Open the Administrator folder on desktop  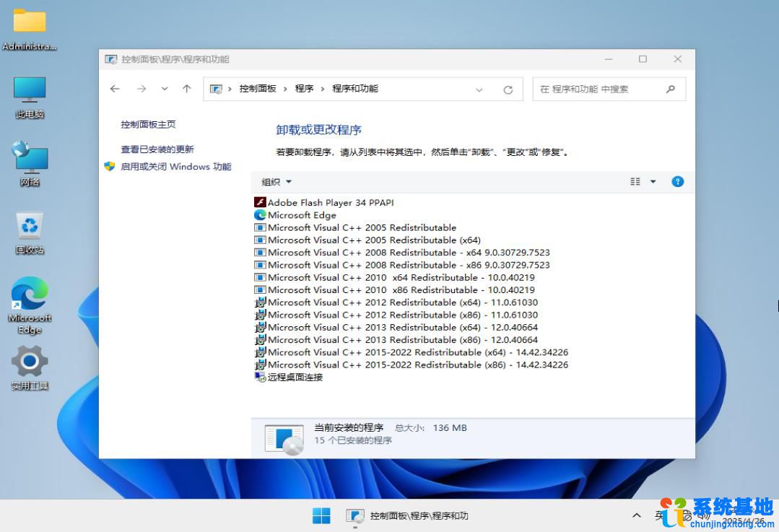pyautogui.click(x=30, y=29)
